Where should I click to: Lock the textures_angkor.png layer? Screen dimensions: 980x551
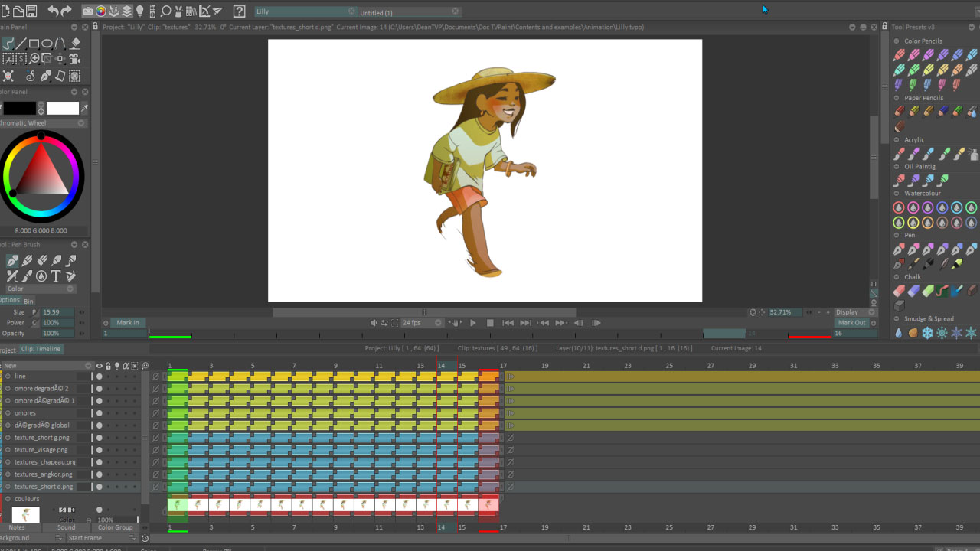[x=108, y=473]
